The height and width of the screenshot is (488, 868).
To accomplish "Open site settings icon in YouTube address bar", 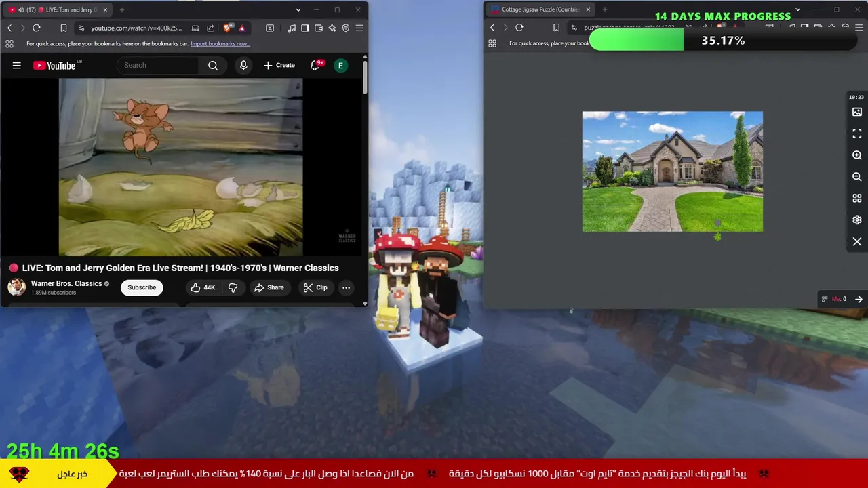I will click(81, 28).
